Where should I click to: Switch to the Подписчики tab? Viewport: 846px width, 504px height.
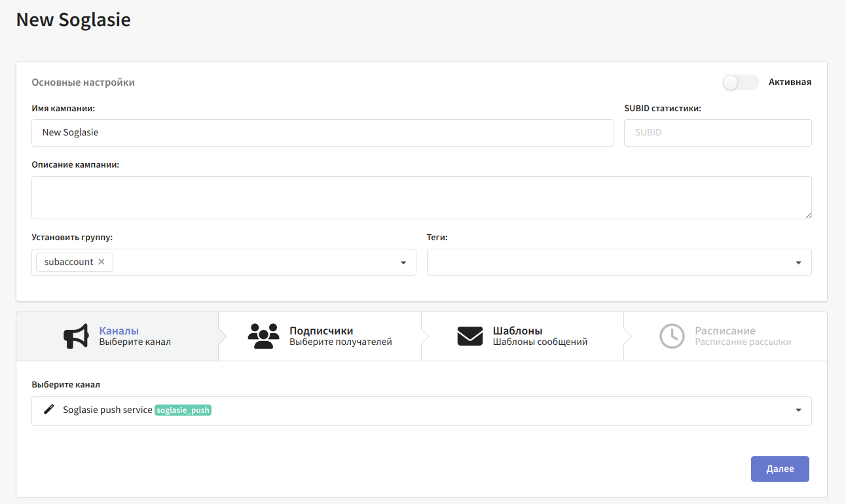coord(320,336)
